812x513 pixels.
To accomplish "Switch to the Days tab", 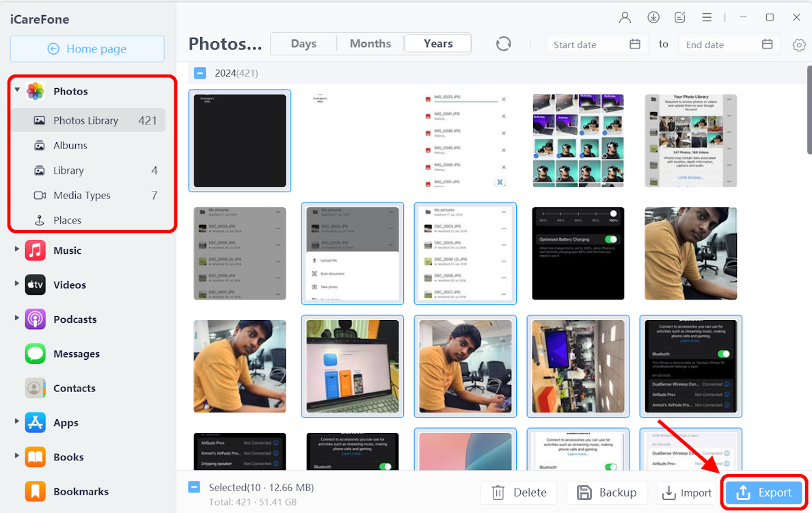I will [303, 43].
